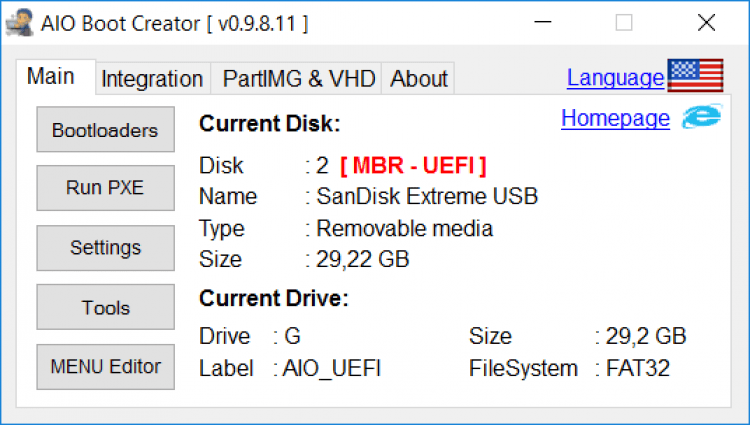Open the Language link
The height and width of the screenshot is (425, 750).
click(x=615, y=78)
